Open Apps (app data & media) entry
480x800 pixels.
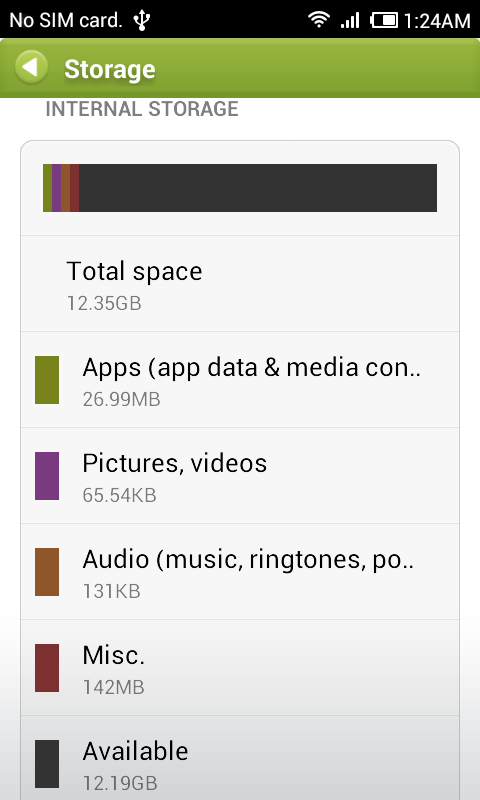coord(240,380)
